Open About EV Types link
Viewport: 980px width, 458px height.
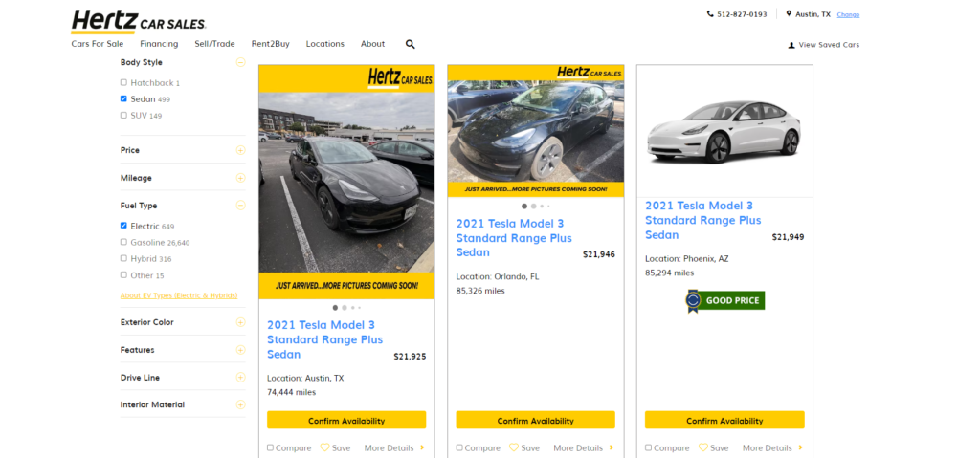click(179, 295)
